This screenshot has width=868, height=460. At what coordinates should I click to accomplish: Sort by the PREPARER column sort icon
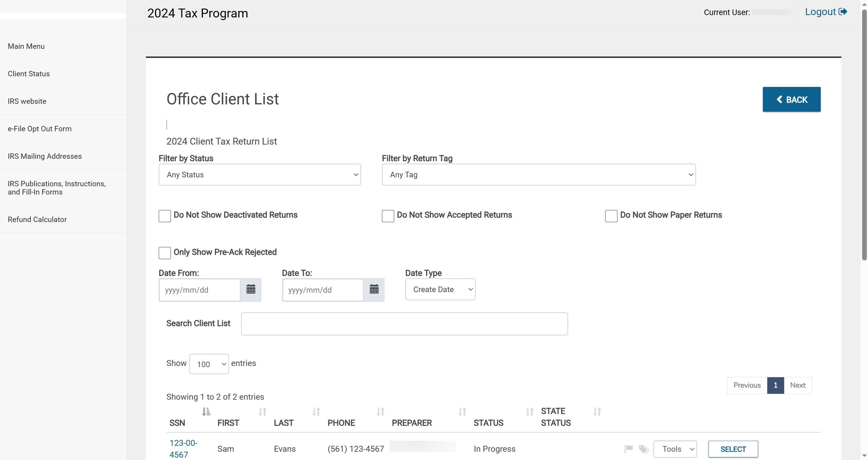pyautogui.click(x=462, y=412)
